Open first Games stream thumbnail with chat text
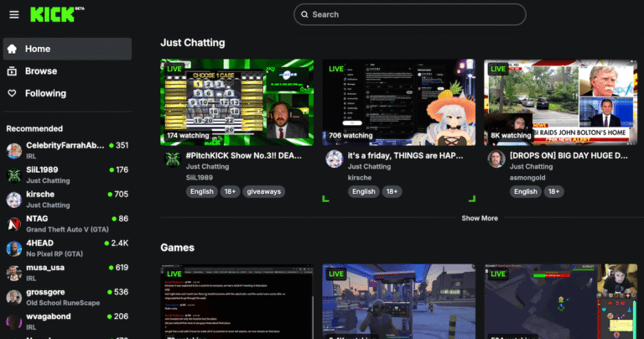Screen dimensions: 644x339 point(237,301)
